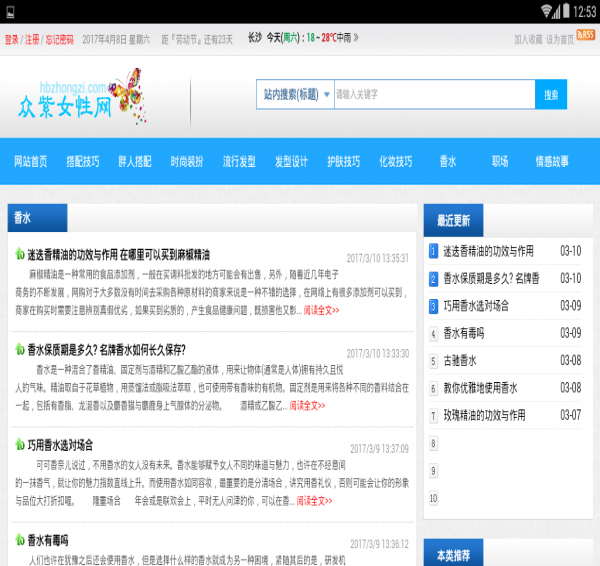Select the 香水 section header tab
600x566 pixels.
pos(38,218)
